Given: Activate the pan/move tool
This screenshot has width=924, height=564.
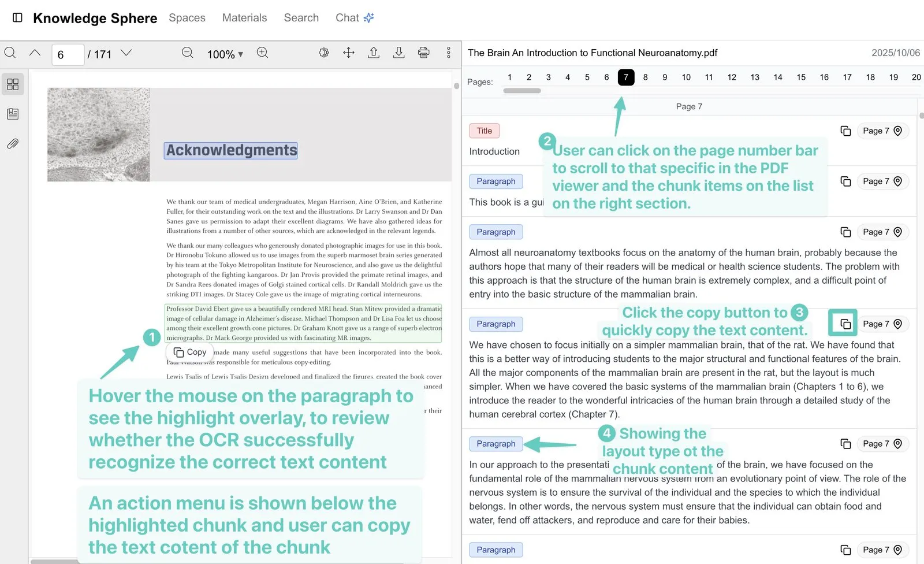Looking at the screenshot, I should [349, 53].
